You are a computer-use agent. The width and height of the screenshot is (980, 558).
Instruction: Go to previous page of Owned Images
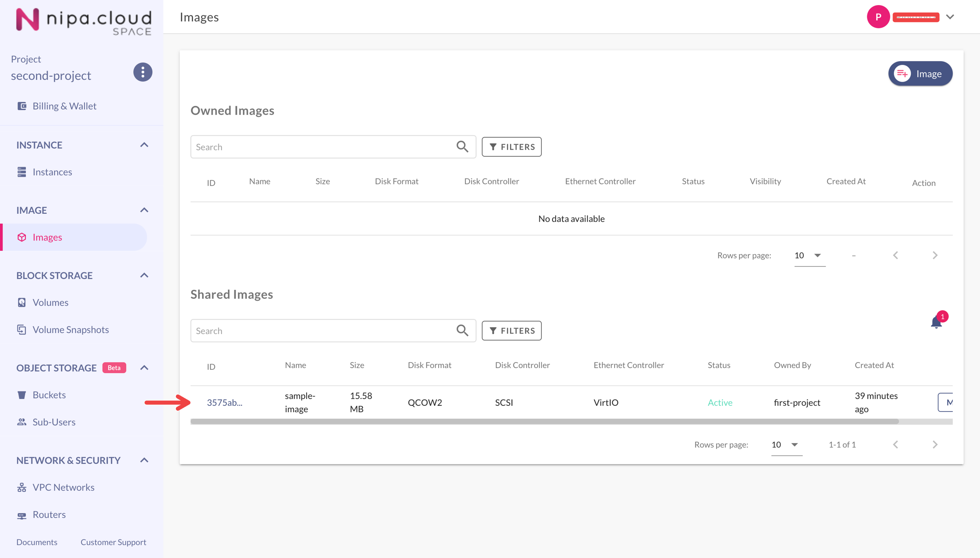[x=895, y=255]
